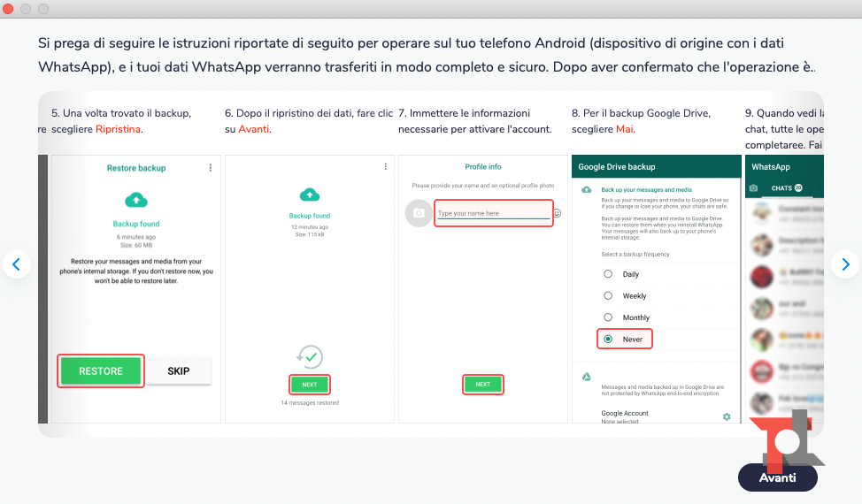Screen dimensions: 862x504
Task: Click the SKIP button
Action: point(179,371)
